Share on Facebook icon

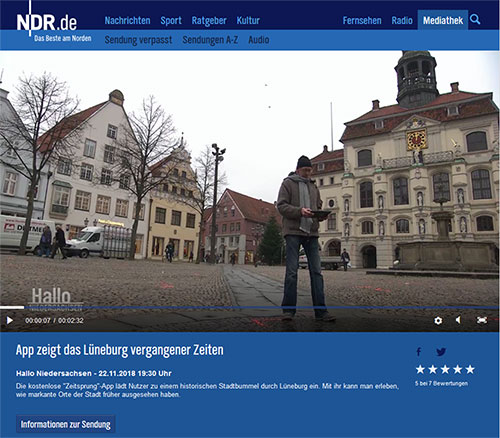(x=419, y=351)
